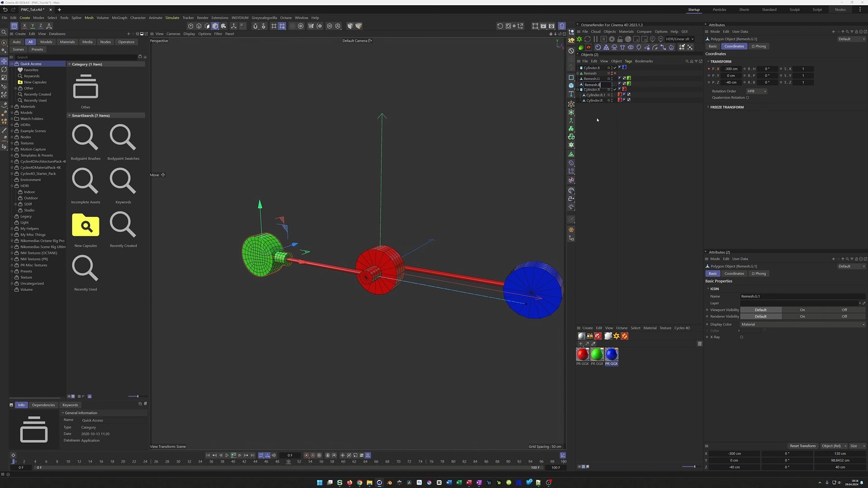Open the Dependencies tab in asset info
Image resolution: width=868 pixels, height=488 pixels.
[43, 405]
